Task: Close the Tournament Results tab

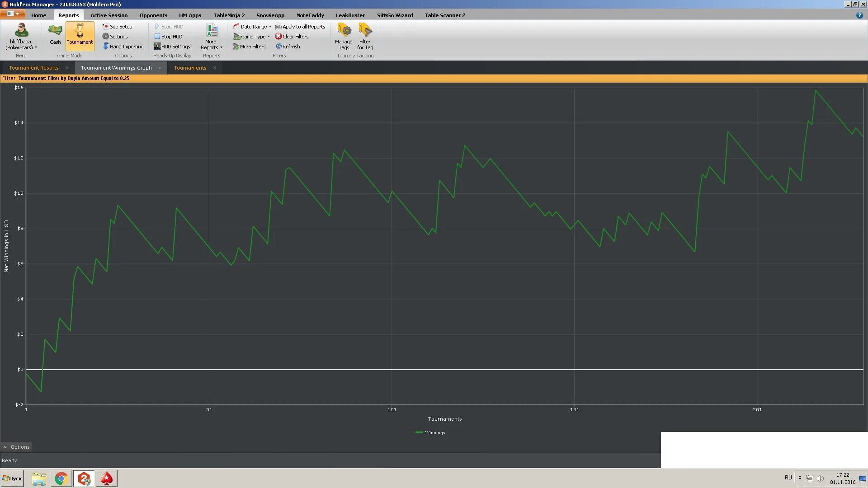Action: click(x=67, y=68)
